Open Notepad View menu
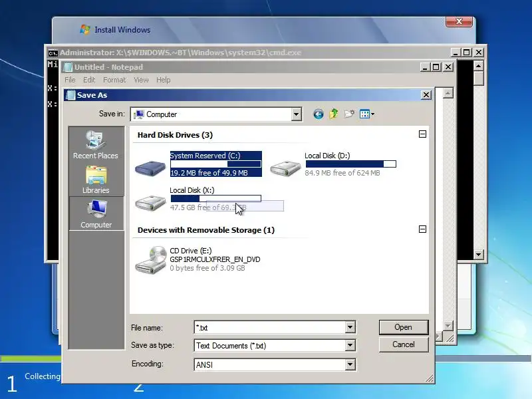This screenshot has width=532, height=399. [141, 80]
